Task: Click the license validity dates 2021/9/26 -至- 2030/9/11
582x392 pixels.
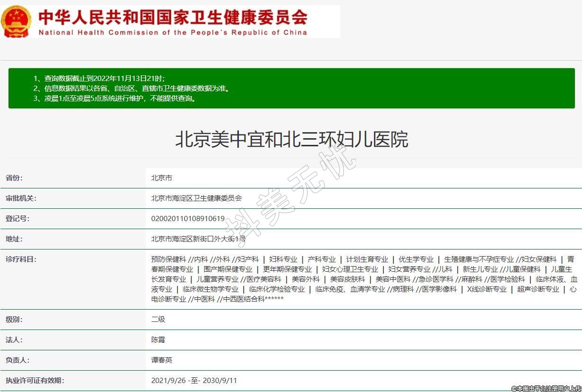Action: coord(194,381)
